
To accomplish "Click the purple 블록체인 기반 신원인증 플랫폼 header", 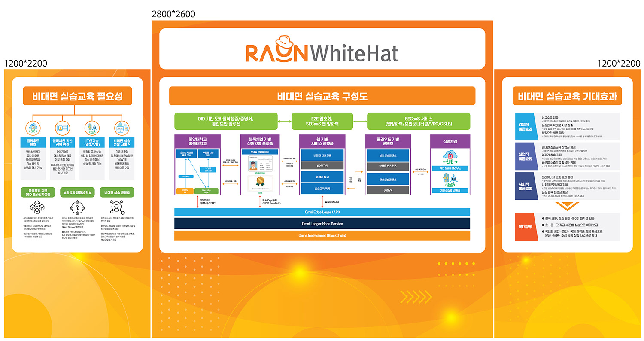I will pyautogui.click(x=260, y=141).
